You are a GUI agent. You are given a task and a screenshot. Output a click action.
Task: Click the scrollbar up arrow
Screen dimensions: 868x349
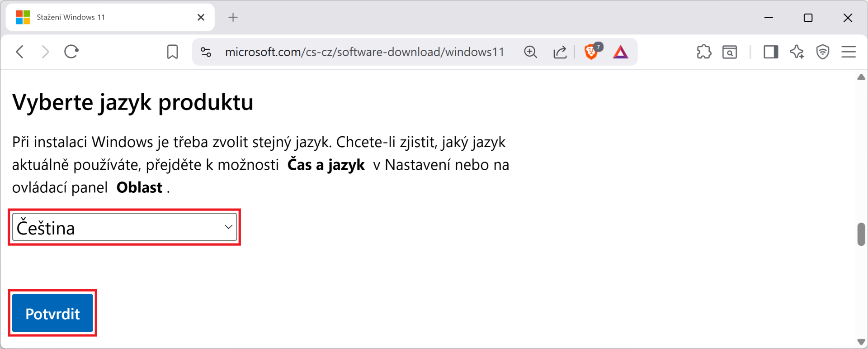[x=861, y=77]
